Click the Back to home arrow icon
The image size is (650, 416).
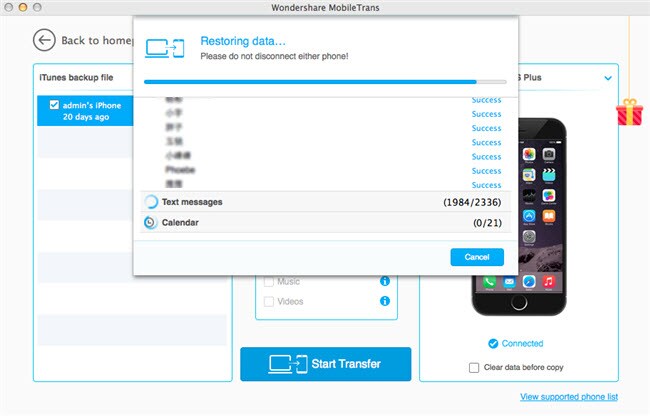44,40
